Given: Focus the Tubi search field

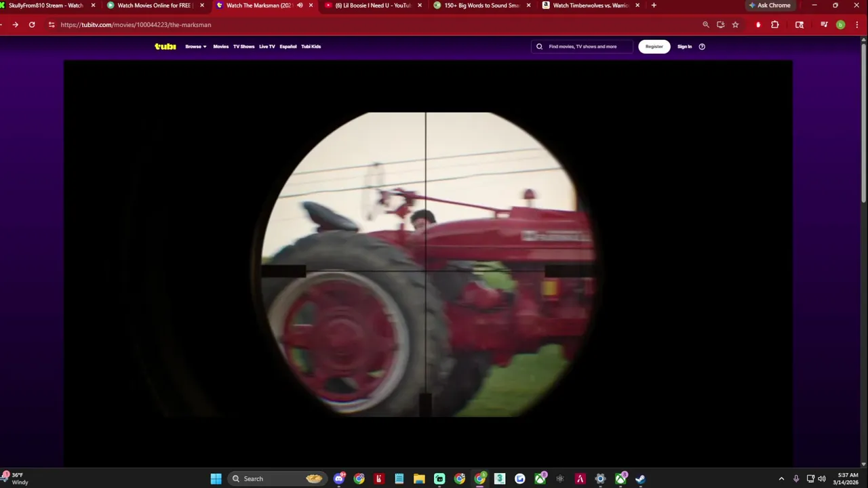Looking at the screenshot, I should 583,47.
